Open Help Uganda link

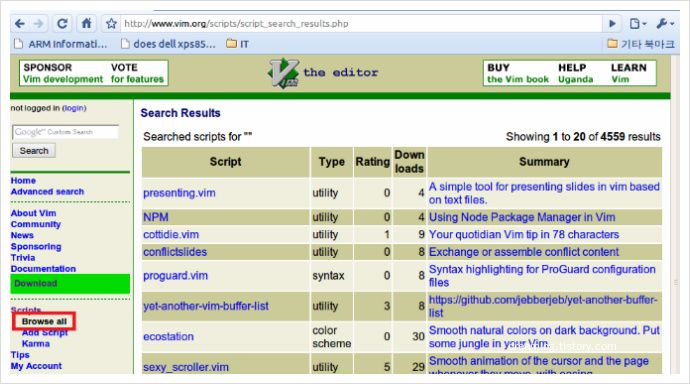coord(576,73)
